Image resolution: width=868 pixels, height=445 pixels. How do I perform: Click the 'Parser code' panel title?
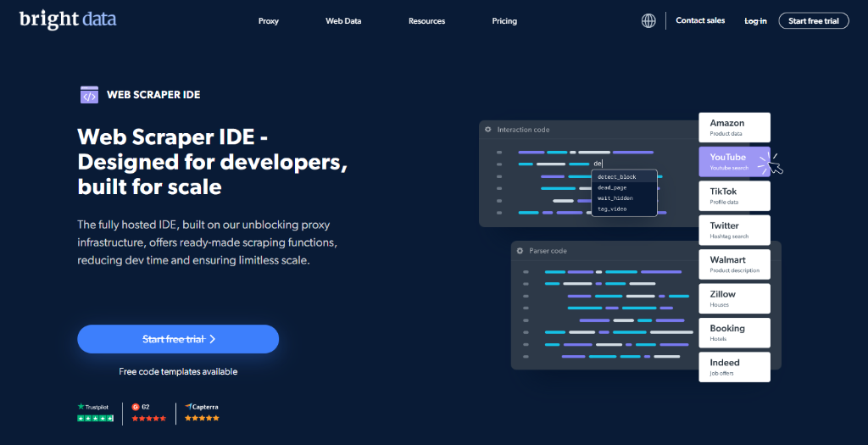[548, 251]
